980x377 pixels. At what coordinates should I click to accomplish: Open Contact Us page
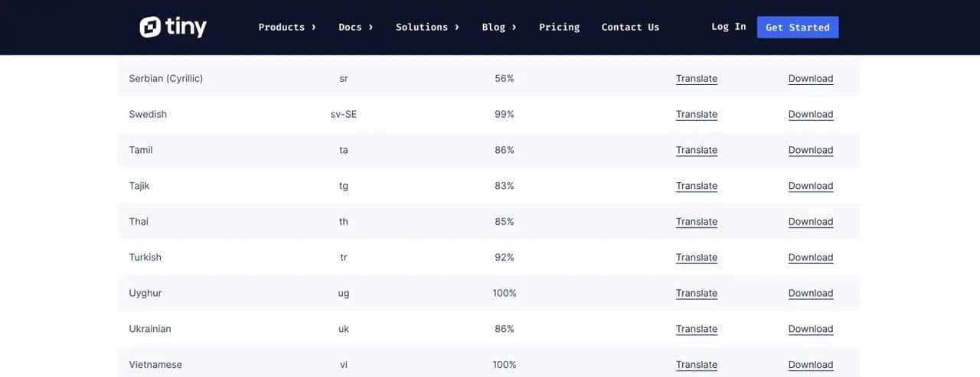[x=630, y=28]
